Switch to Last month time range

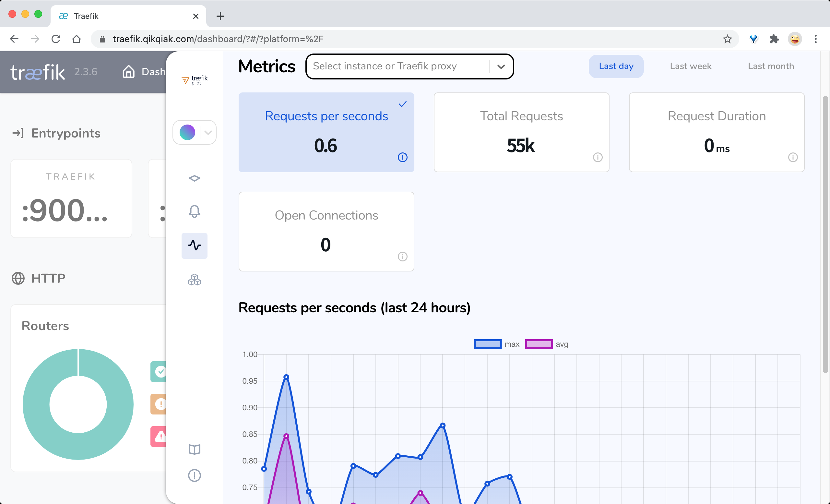point(771,66)
